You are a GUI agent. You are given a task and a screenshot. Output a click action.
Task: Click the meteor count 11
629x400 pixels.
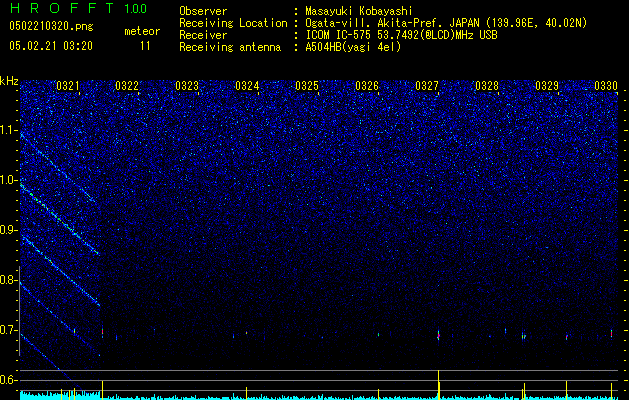point(145,46)
